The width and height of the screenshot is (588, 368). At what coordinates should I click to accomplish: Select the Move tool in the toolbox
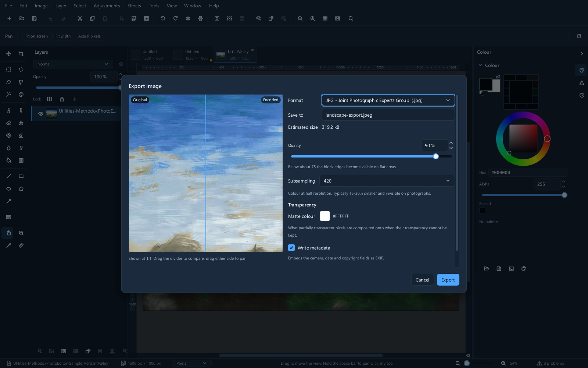tap(8, 54)
